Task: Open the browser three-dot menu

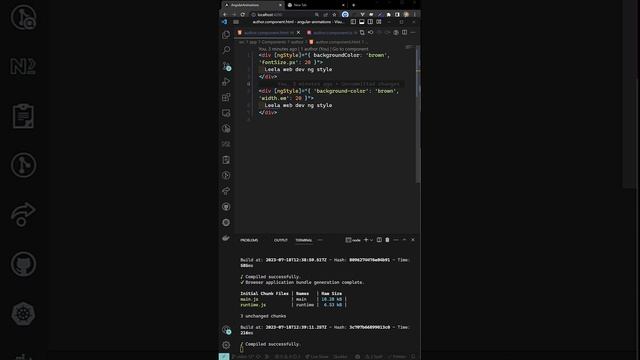Action: pos(415,15)
